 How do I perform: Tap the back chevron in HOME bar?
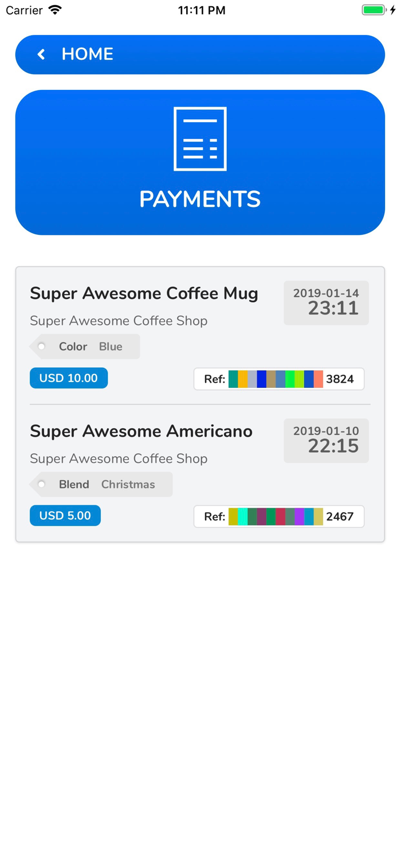[x=41, y=54]
